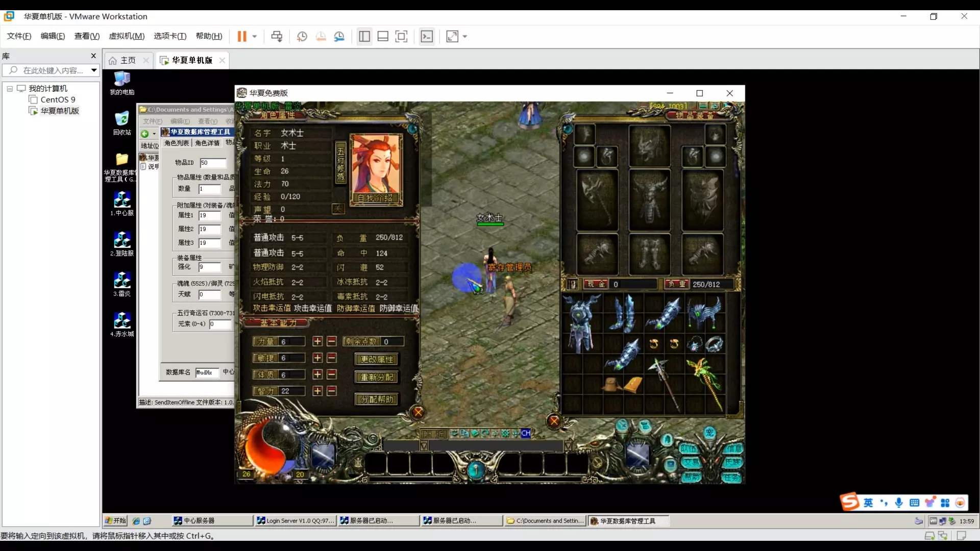This screenshot has height=551, width=980.
Task: Toggle the thumbnail bar view button
Action: point(383,36)
